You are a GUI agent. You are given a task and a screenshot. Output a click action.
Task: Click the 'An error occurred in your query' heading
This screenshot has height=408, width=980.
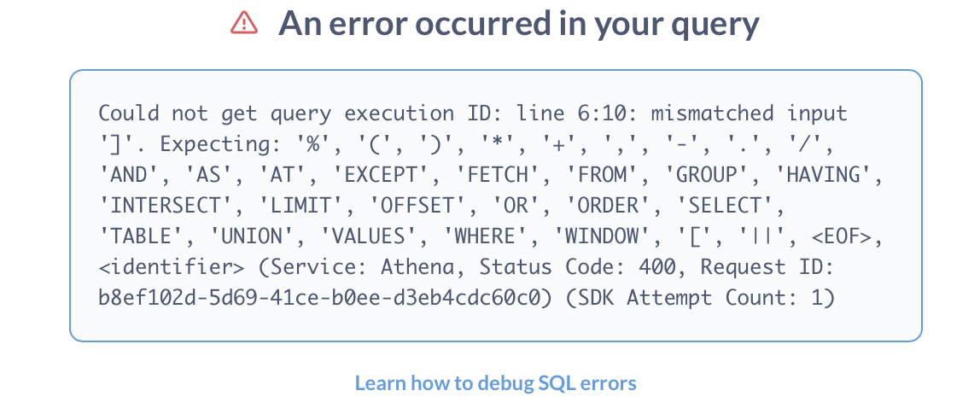pyautogui.click(x=518, y=24)
